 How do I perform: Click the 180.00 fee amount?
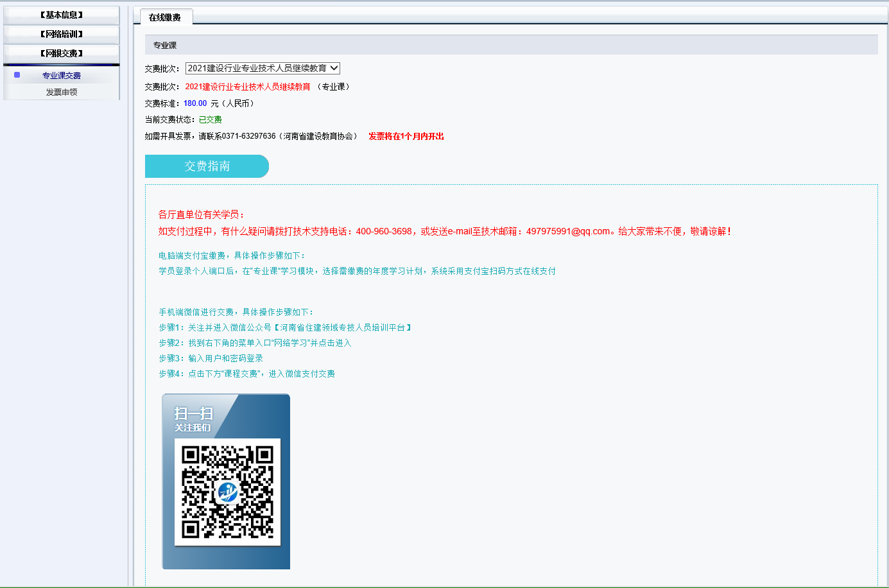point(195,103)
